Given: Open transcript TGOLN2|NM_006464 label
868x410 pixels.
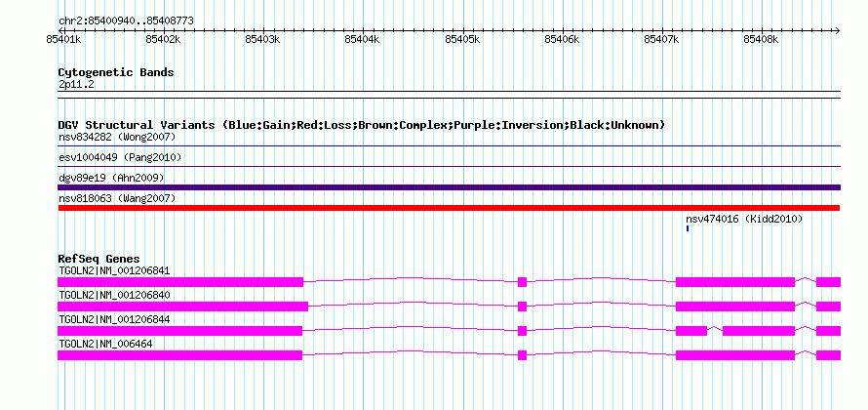Looking at the screenshot, I should (105, 344).
